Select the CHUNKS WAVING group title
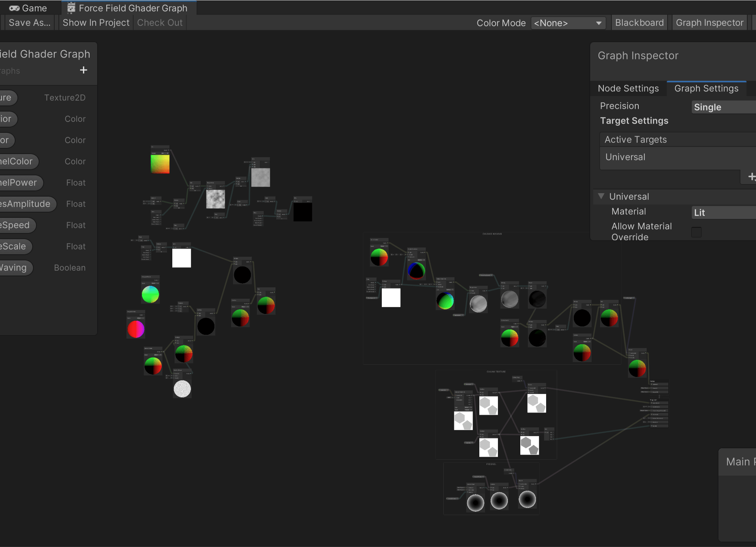This screenshot has width=756, height=547. (492, 234)
